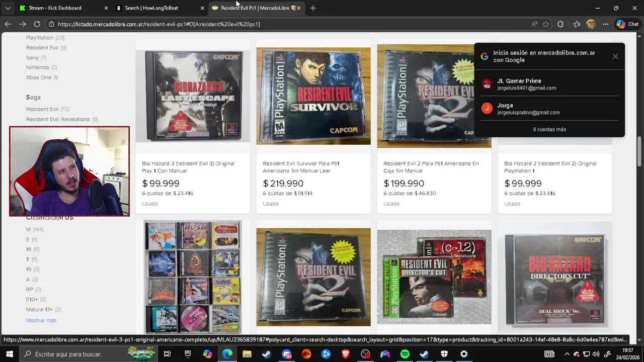
Task: Open Copilot Chat button
Action: (627, 24)
